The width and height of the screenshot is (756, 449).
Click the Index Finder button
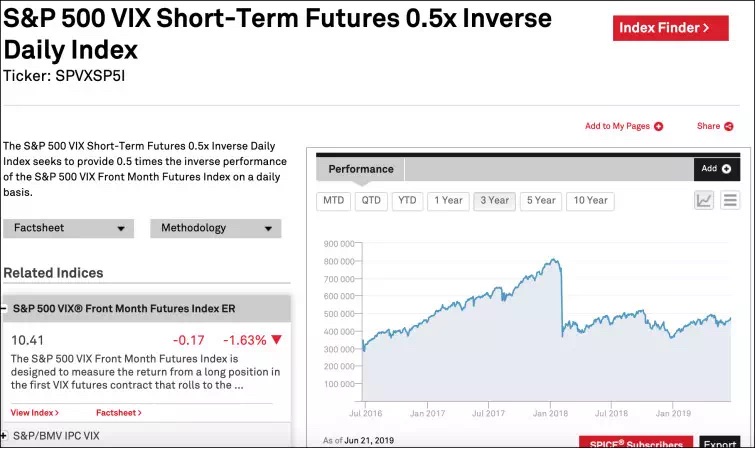664,28
